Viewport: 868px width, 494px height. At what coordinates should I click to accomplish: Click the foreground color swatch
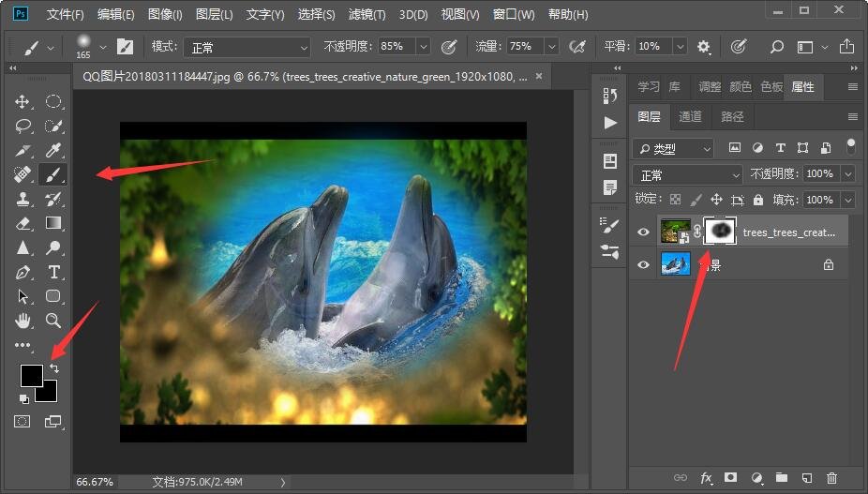click(x=31, y=376)
